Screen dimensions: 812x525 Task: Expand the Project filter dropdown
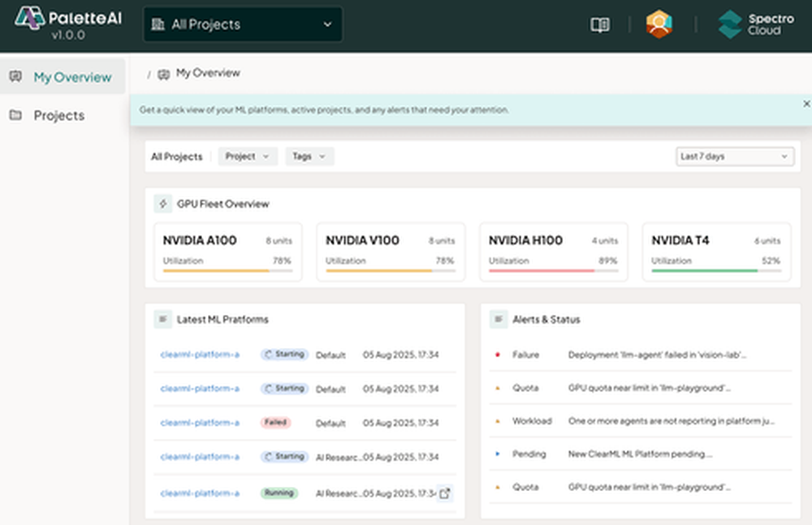[x=248, y=156]
